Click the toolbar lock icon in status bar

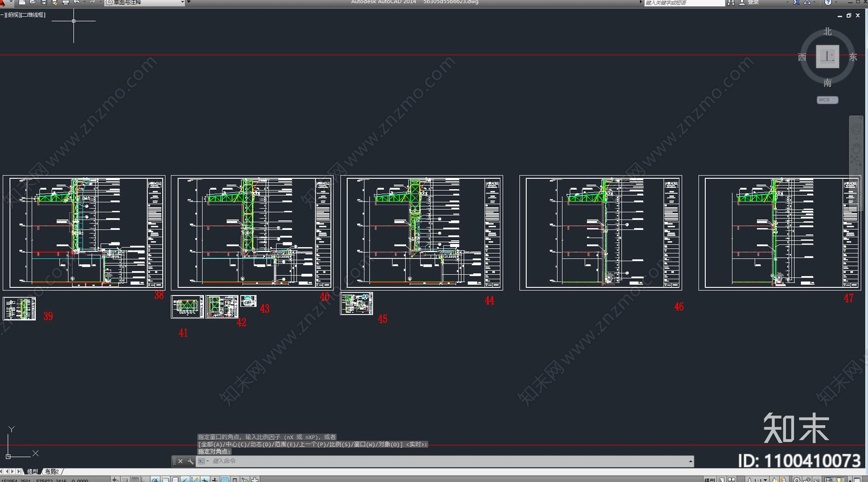pyautogui.click(x=808, y=479)
